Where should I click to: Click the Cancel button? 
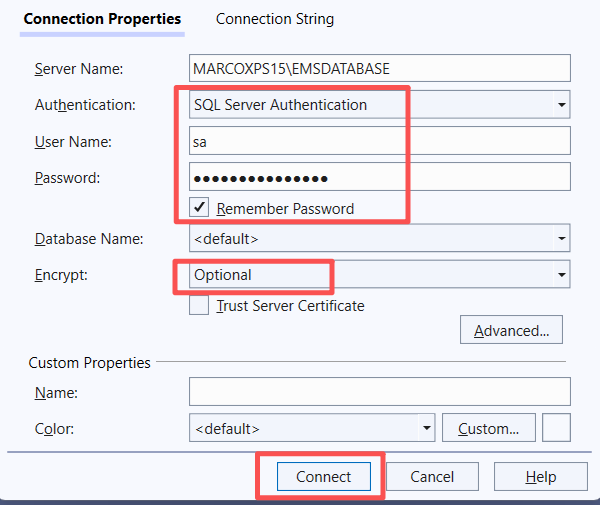coord(432,477)
